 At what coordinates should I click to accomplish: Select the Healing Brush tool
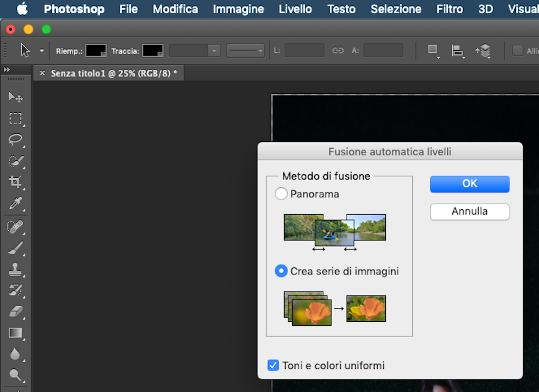16,227
